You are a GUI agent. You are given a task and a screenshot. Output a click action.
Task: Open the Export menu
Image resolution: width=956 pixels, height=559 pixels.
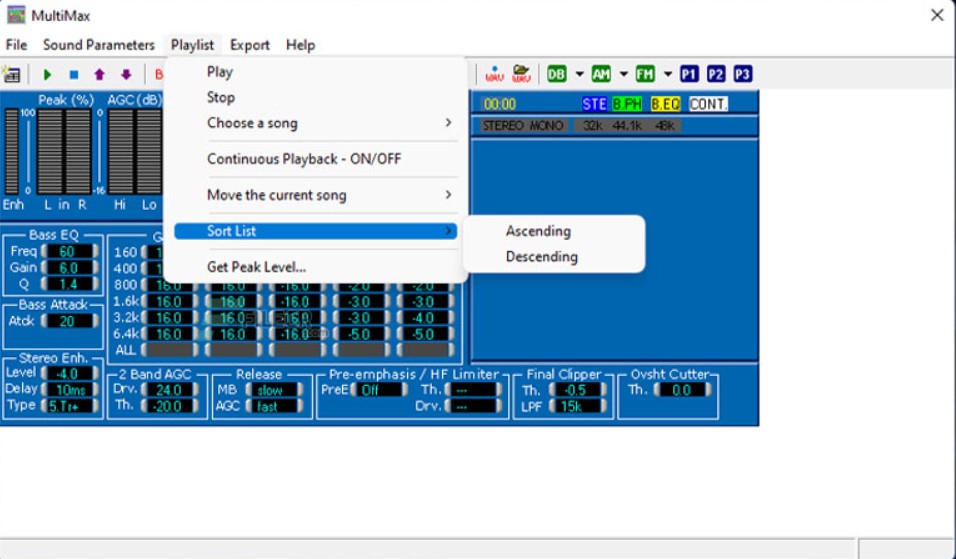(x=250, y=45)
